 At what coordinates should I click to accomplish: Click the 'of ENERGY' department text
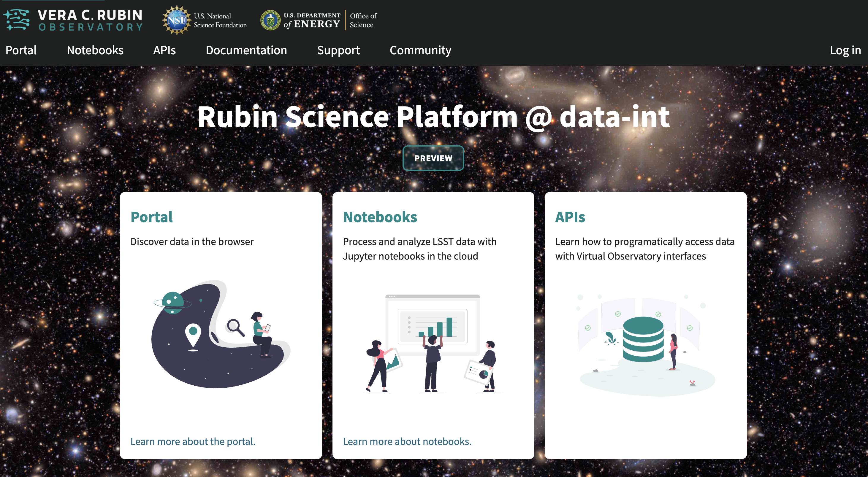(312, 24)
